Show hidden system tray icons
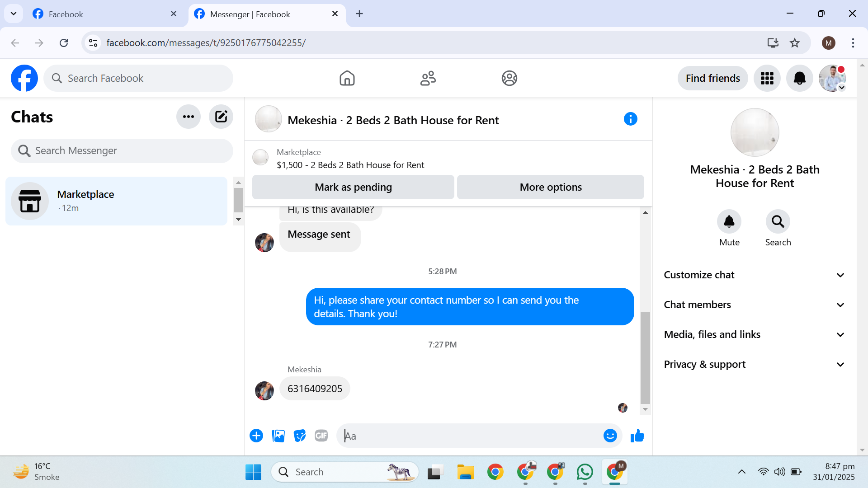The width and height of the screenshot is (868, 488). tap(742, 472)
